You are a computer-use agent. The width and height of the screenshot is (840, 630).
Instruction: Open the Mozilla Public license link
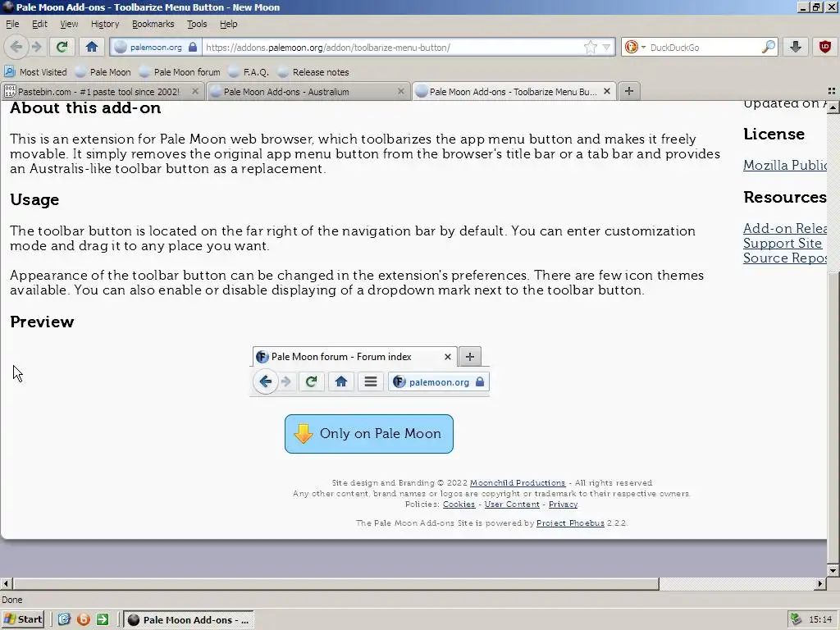pos(785,165)
